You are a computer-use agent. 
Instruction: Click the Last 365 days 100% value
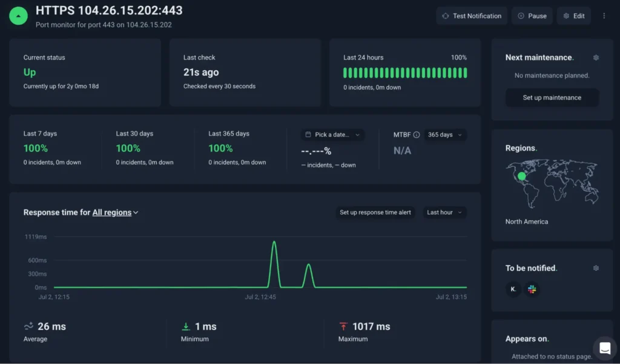click(220, 149)
